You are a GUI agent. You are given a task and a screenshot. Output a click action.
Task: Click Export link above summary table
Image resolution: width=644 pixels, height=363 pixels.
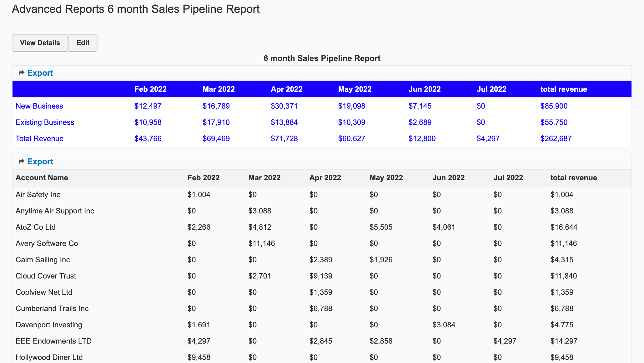pos(40,73)
